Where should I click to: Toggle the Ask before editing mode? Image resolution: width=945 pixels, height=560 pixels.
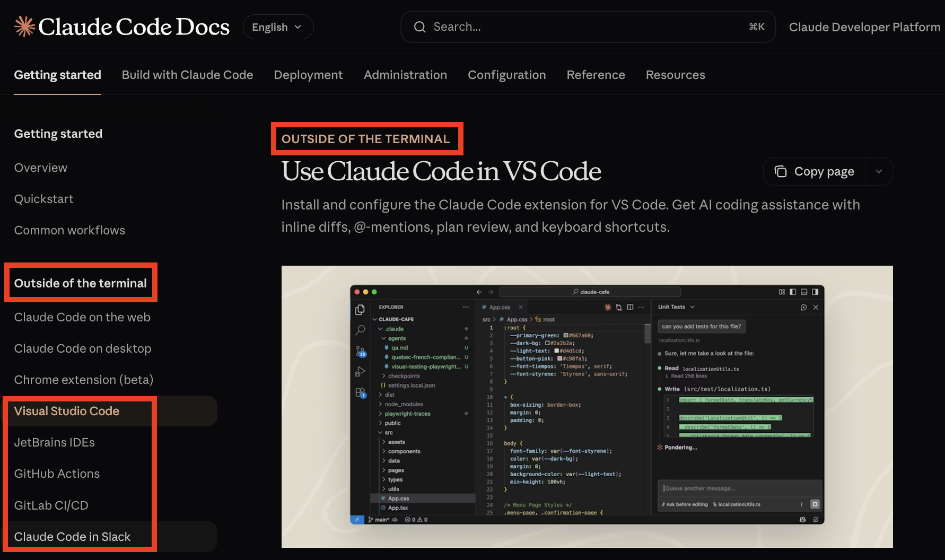pos(685,504)
